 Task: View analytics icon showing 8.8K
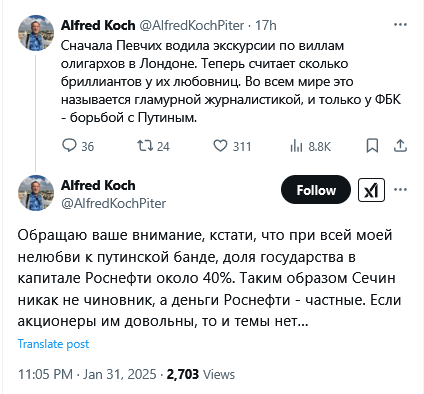pos(296,146)
